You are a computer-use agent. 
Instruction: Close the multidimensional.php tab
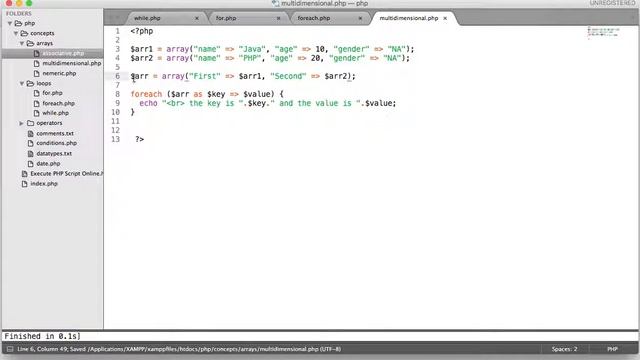445,18
